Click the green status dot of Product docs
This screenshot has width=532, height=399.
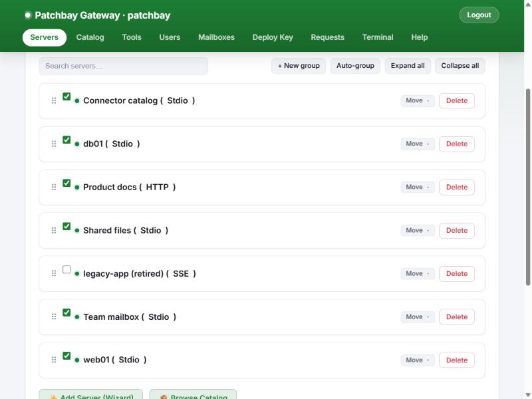click(77, 188)
